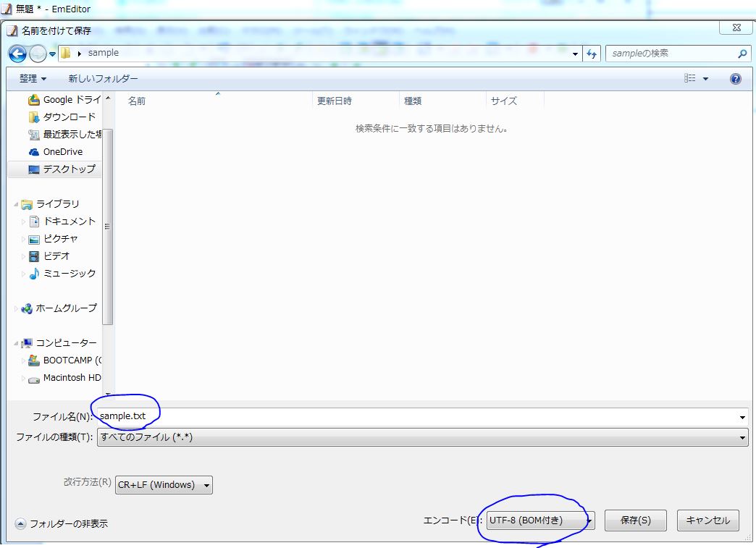Screen dimensions: 756x548
Task: Select the BOOTCAMP drive
Action: click(72, 360)
